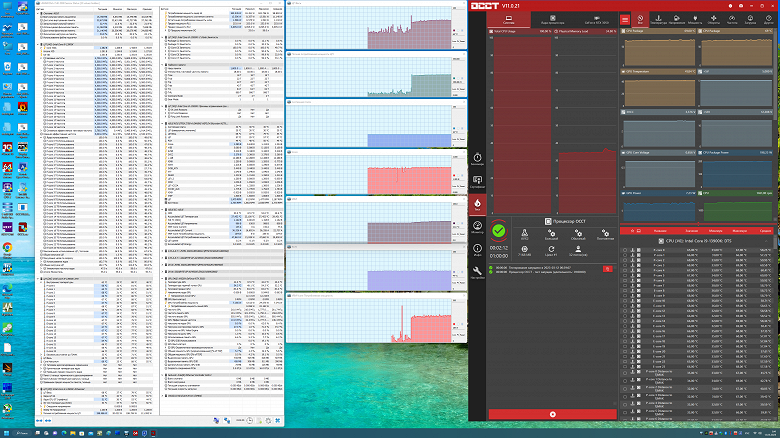Click HWiNFO reset clock icon in bottom toolbar
The height and width of the screenshot is (438, 780).
point(250,421)
